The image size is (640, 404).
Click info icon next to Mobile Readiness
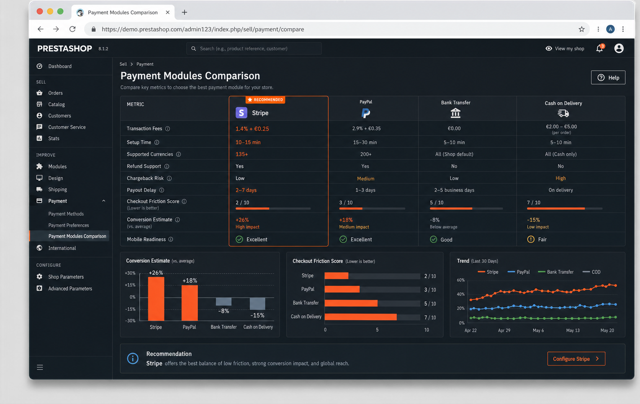[x=171, y=239]
